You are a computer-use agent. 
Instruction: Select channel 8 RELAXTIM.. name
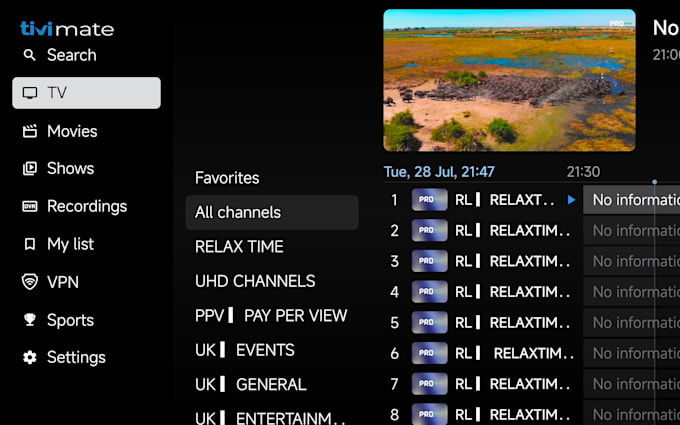tap(513, 415)
